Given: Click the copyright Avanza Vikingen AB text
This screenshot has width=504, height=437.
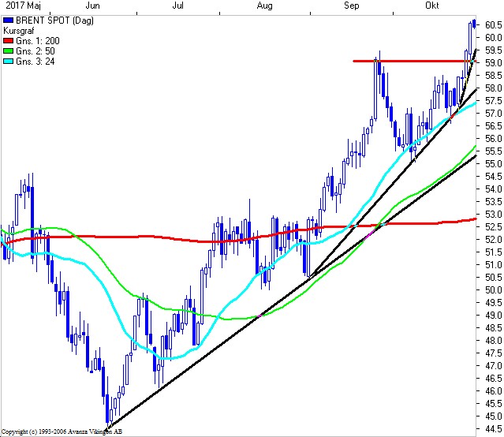Looking at the screenshot, I should point(62,431).
